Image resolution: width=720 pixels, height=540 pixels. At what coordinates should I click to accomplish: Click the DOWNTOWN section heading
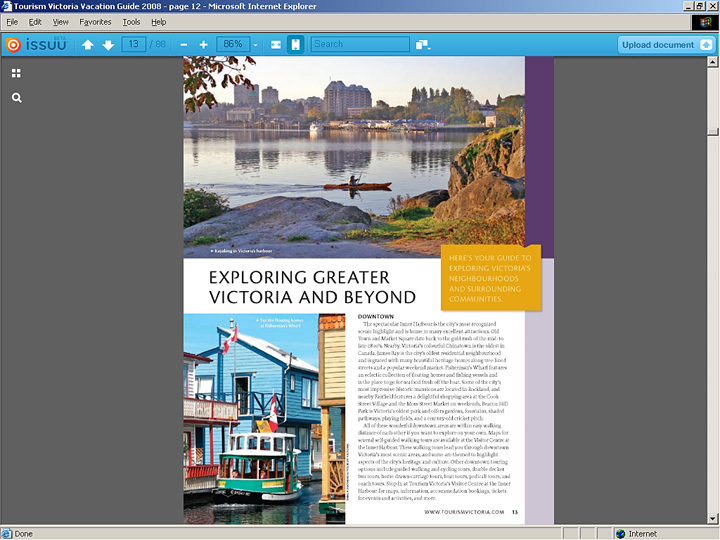376,316
